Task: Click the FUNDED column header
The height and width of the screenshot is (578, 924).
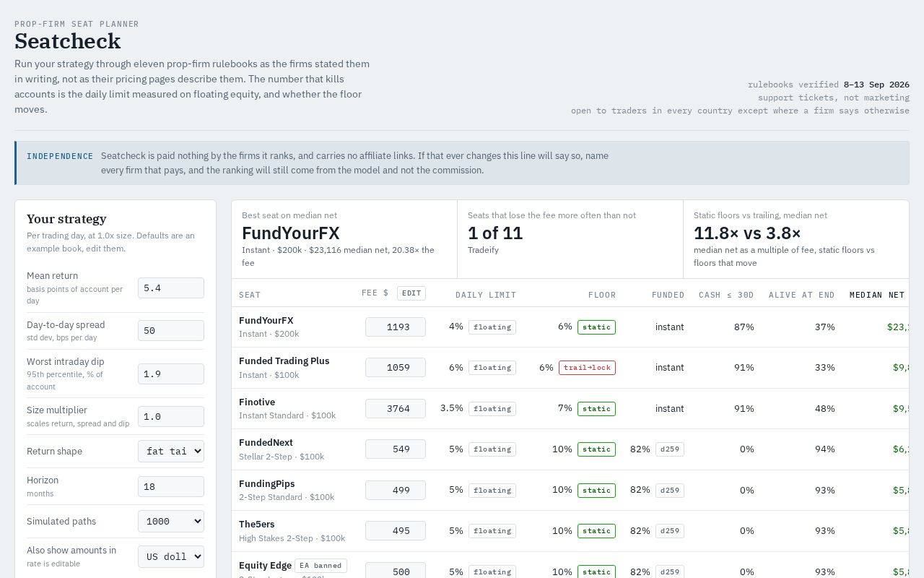Action: tap(668, 295)
